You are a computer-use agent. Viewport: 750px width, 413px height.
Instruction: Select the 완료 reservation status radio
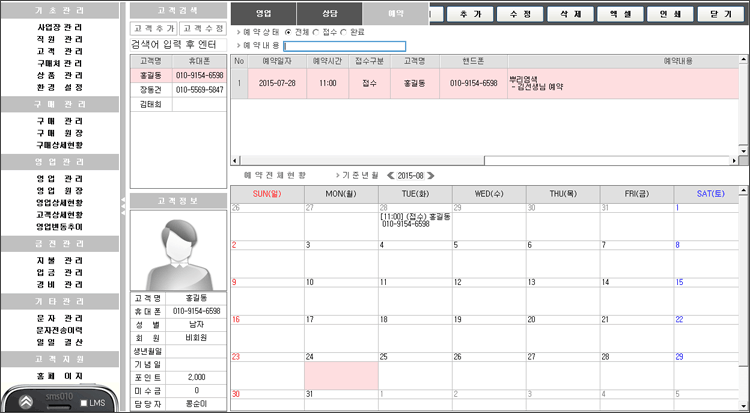(343, 31)
